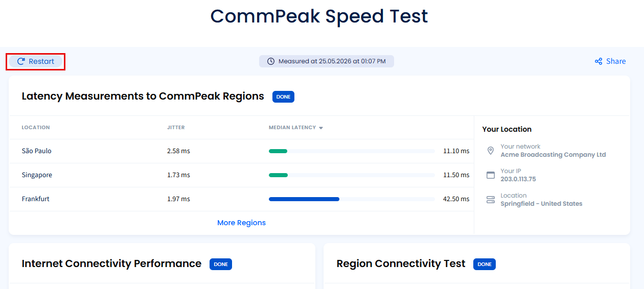Click the JITTER column header
644x289 pixels.
pyautogui.click(x=176, y=128)
